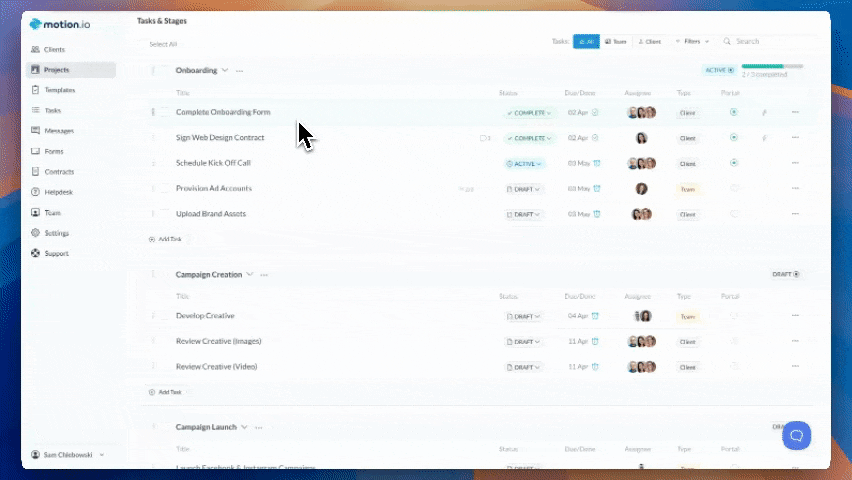
Task: Change Develop Creative DRAFT status
Action: click(x=523, y=316)
